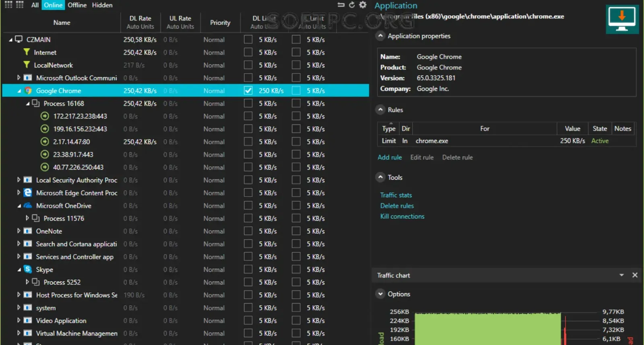Click the OneNote app icon
The height and width of the screenshot is (345, 644).
point(28,231)
